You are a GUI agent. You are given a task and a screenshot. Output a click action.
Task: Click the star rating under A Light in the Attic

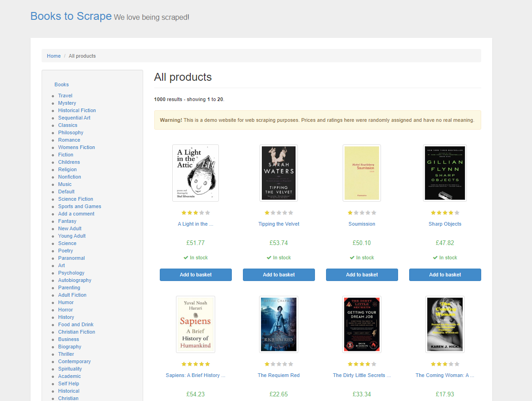coord(195,213)
